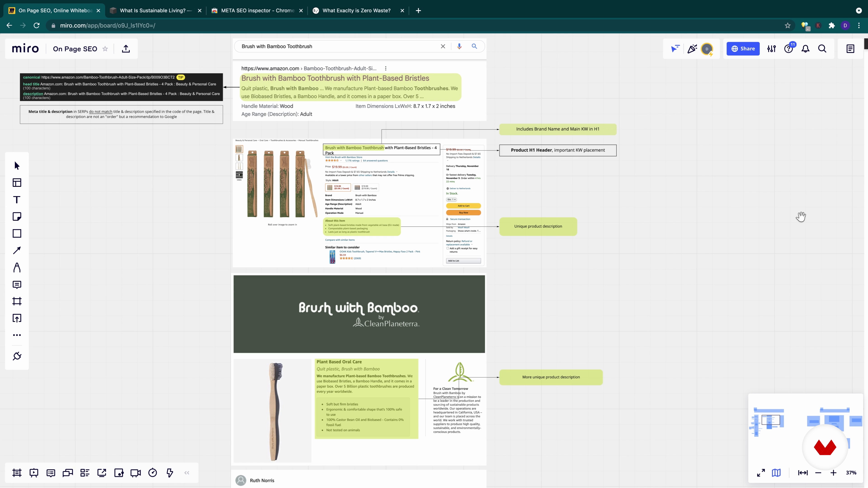
Task: Hide collaborators' cursors
Action: tap(675, 49)
